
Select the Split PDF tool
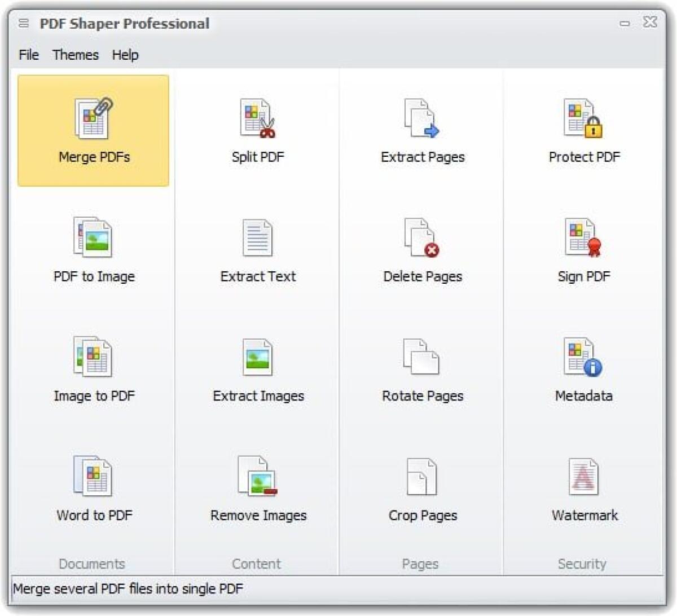pyautogui.click(x=258, y=130)
